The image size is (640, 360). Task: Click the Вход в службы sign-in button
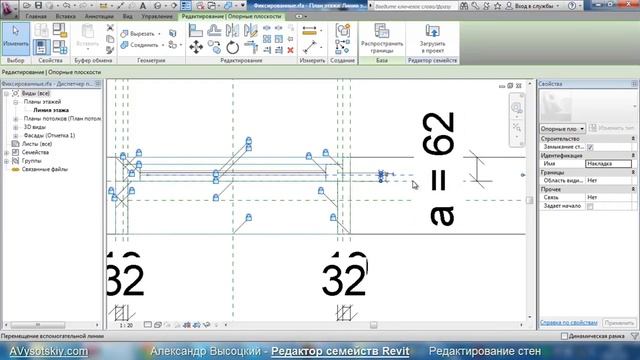532,6
